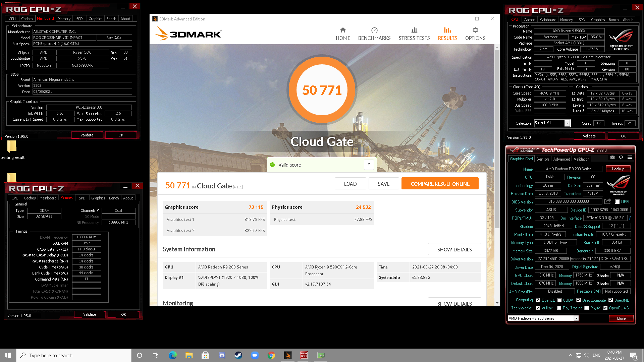Switch to 3DMark in the taskbar
The image size is (644, 362).
coord(287,355)
